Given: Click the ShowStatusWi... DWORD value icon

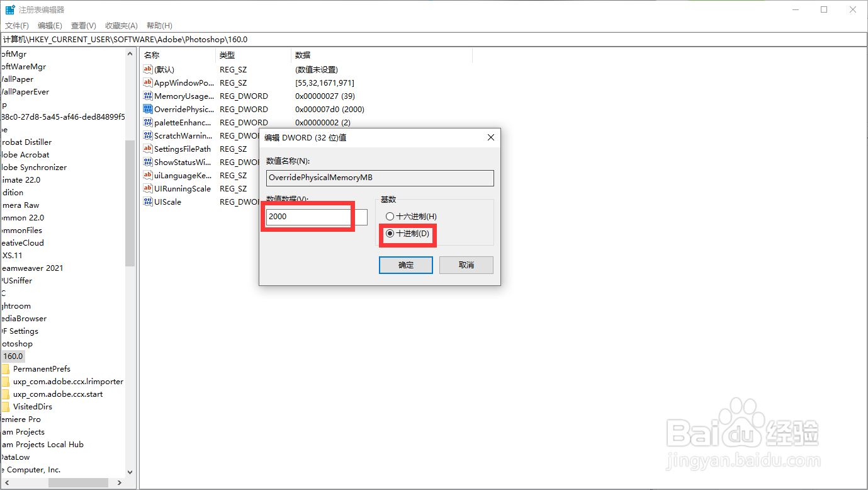Looking at the screenshot, I should pyautogui.click(x=148, y=162).
